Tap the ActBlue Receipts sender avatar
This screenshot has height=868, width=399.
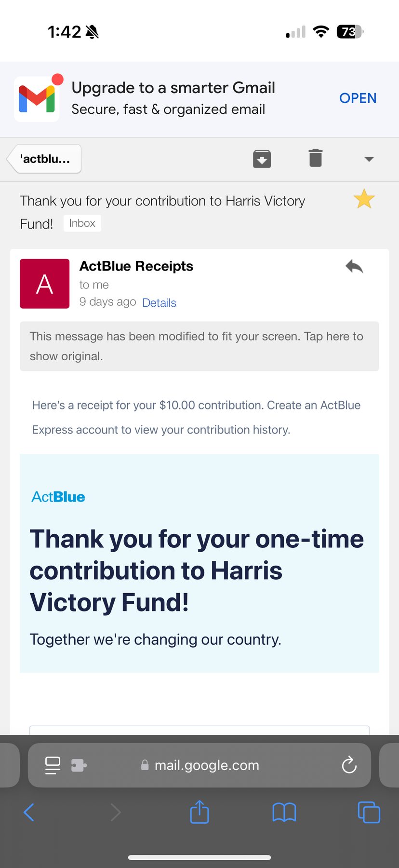point(44,284)
